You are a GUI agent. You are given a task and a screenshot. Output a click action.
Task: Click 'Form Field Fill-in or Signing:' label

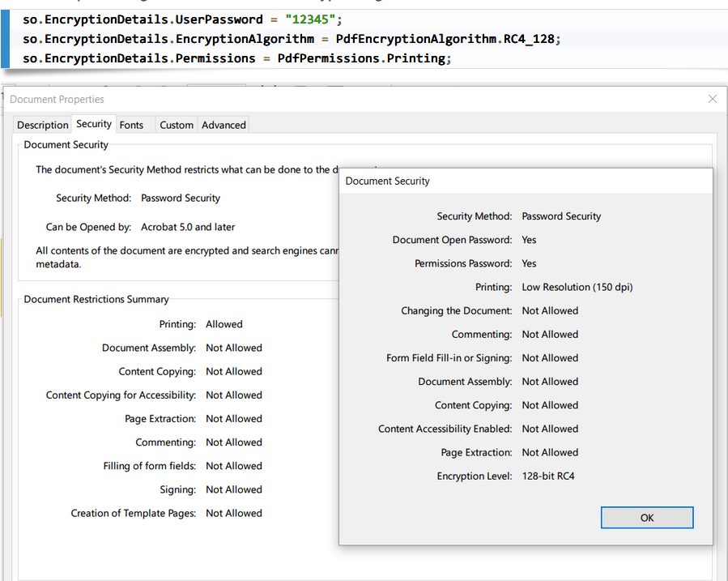click(x=449, y=358)
